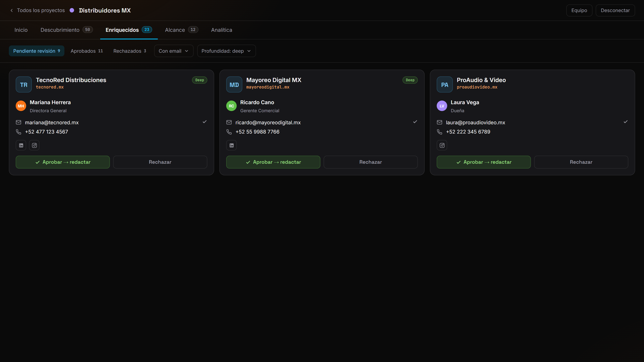Reject TecnoRed Distribuciones lead
The height and width of the screenshot is (362, 644).
click(x=160, y=162)
